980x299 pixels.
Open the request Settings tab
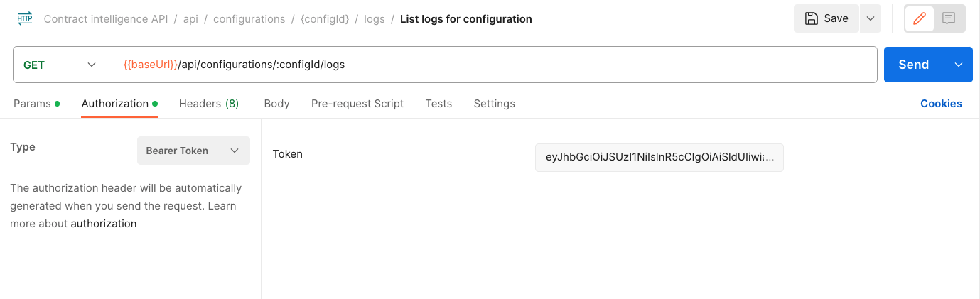coord(494,104)
